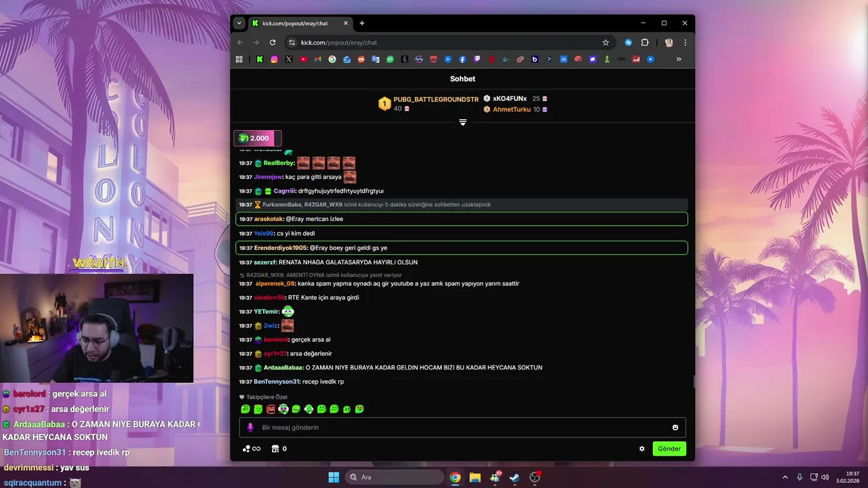Insert the red angry emote
The image size is (868, 488).
click(x=271, y=409)
